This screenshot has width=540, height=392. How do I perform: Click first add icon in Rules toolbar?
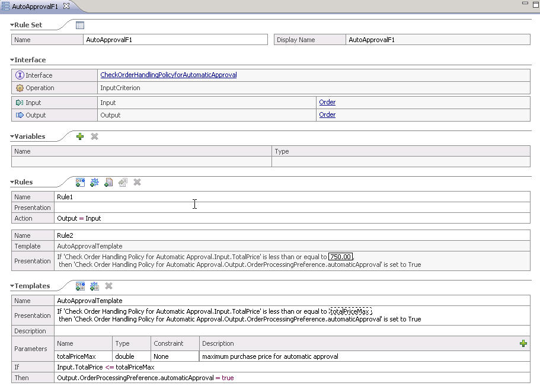(x=80, y=183)
